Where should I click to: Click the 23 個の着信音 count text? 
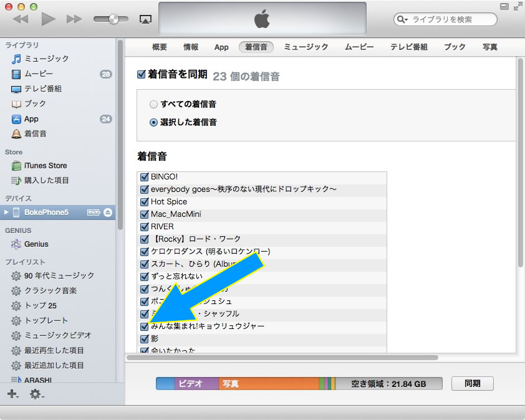pos(246,77)
